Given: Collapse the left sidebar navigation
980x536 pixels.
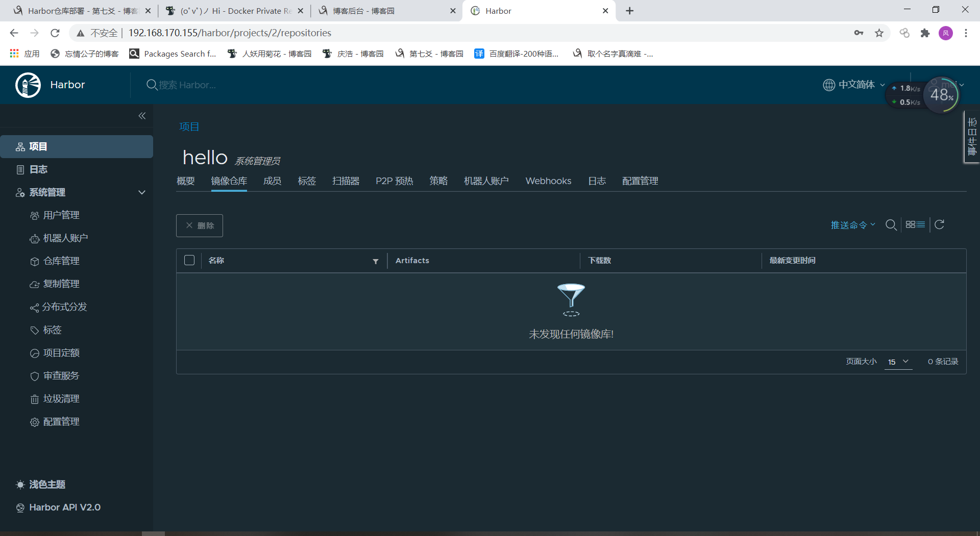Looking at the screenshot, I should 142,116.
